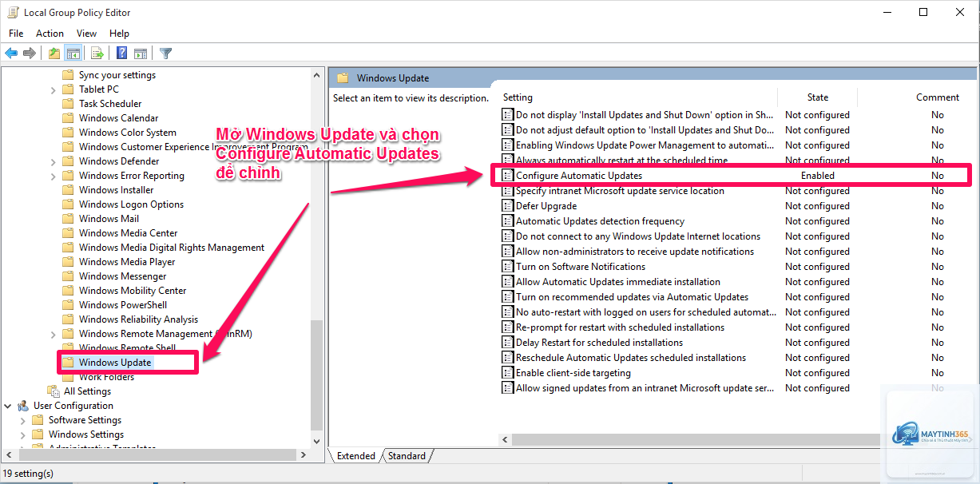The image size is (980, 484).
Task: Expand the Windows Defender tree node
Action: click(x=54, y=161)
